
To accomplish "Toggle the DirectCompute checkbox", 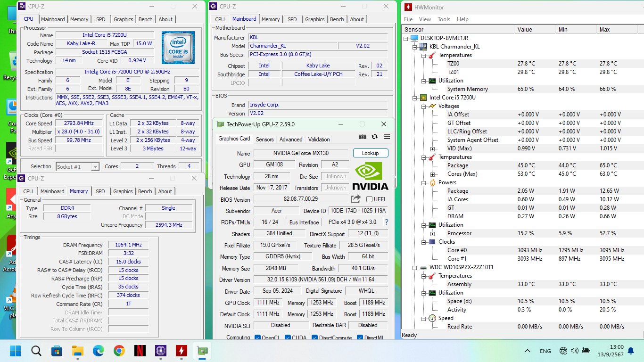I will [x=314, y=337].
